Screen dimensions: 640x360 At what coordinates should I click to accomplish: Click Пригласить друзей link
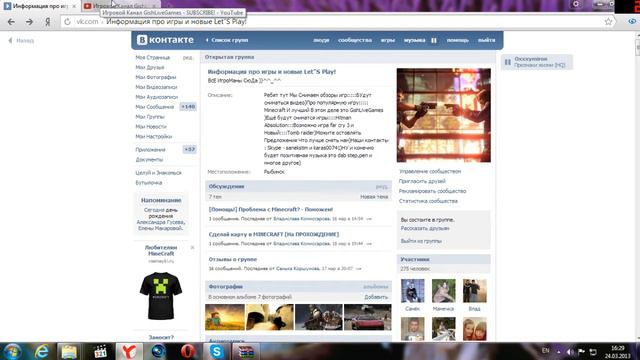[x=422, y=181]
